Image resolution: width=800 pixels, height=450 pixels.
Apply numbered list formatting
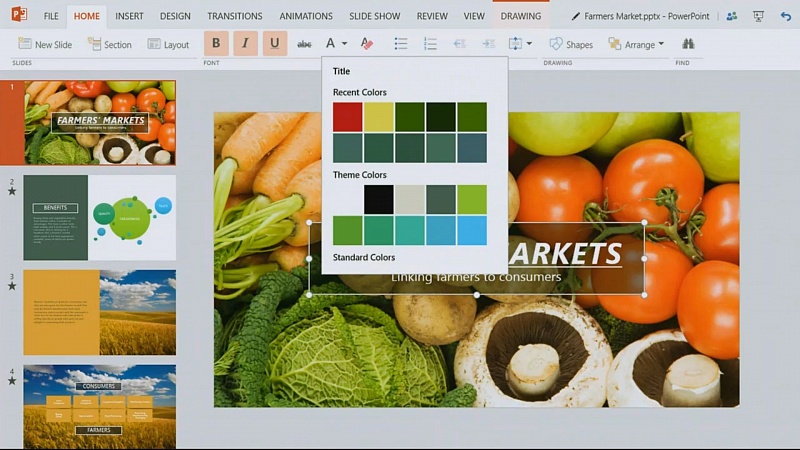click(430, 44)
